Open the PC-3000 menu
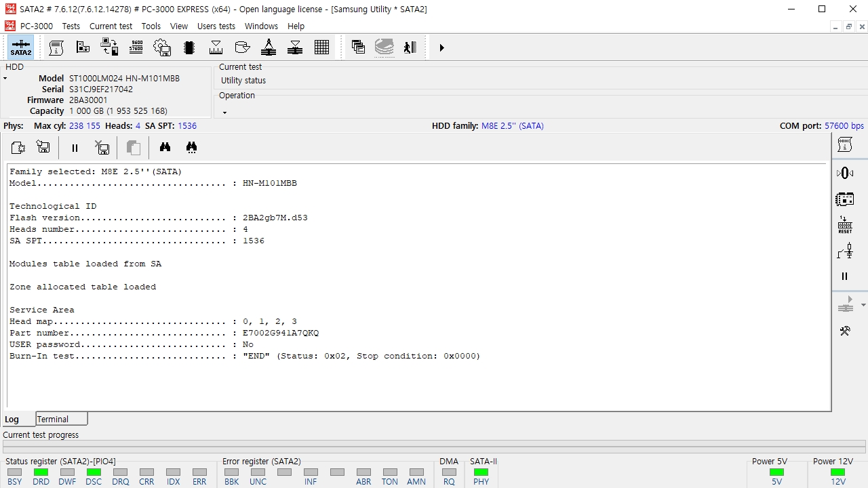This screenshot has width=868, height=488. (37, 26)
